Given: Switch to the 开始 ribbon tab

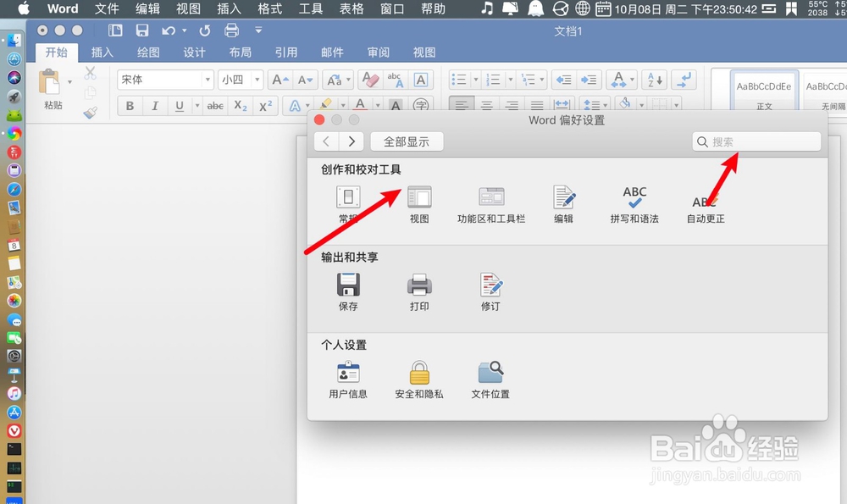Looking at the screenshot, I should [57, 53].
